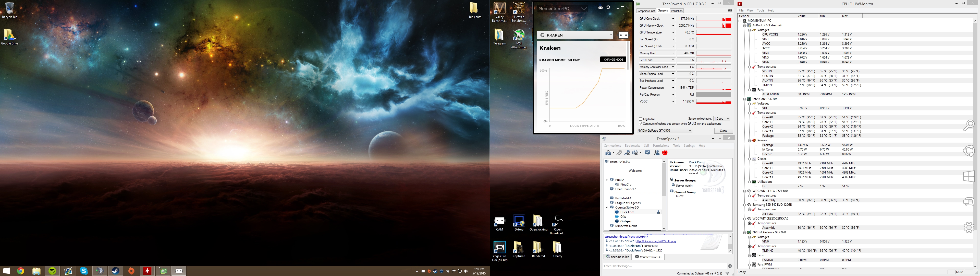980x276 pixels.
Task: Select the CAM desktop shortcut
Action: point(499,223)
